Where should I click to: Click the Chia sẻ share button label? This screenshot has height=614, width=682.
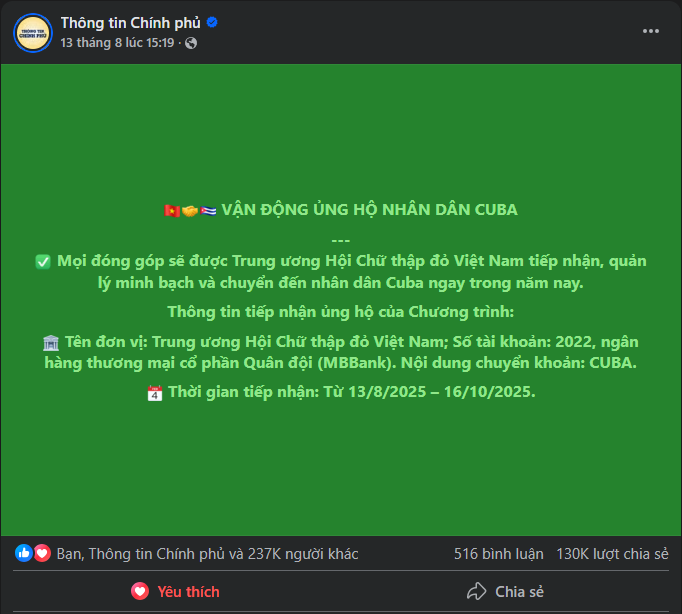519,592
